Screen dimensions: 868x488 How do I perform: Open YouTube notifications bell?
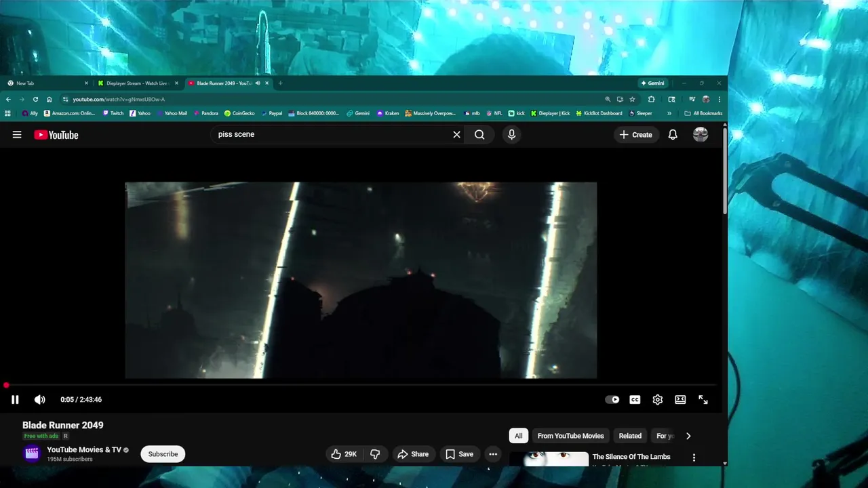[673, 135]
